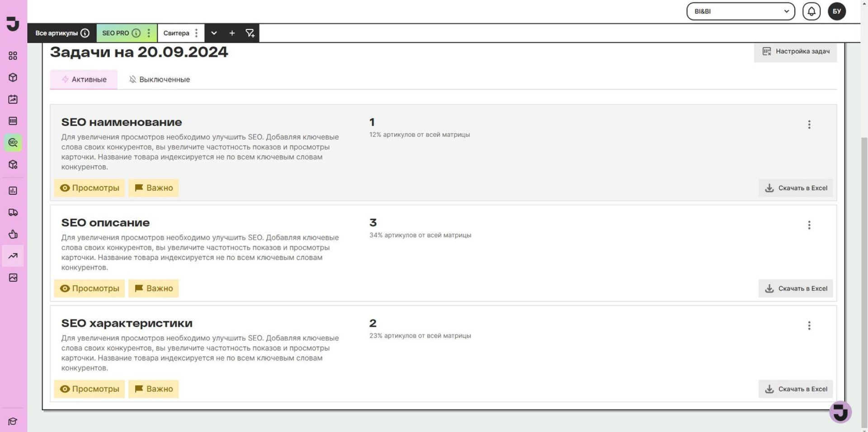Click the count 3 in SEO описание card
The image size is (868, 432).
point(373,223)
